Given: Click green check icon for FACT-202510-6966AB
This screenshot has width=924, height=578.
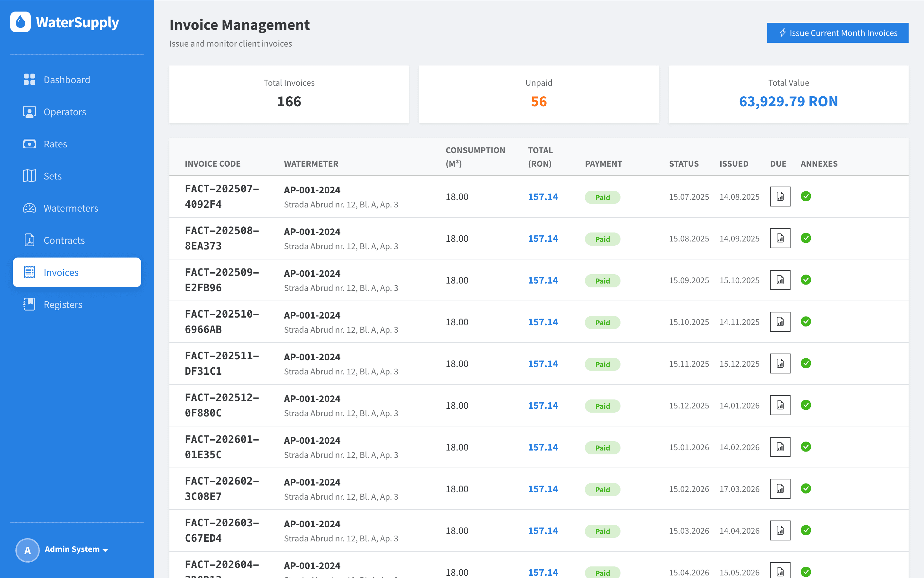Looking at the screenshot, I should pyautogui.click(x=806, y=321).
